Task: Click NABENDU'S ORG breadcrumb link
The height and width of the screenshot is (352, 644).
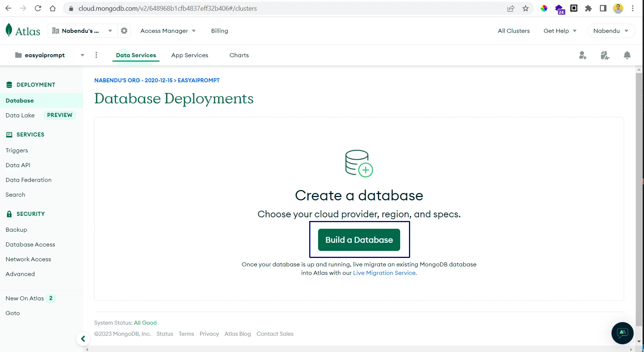Action: tap(133, 80)
